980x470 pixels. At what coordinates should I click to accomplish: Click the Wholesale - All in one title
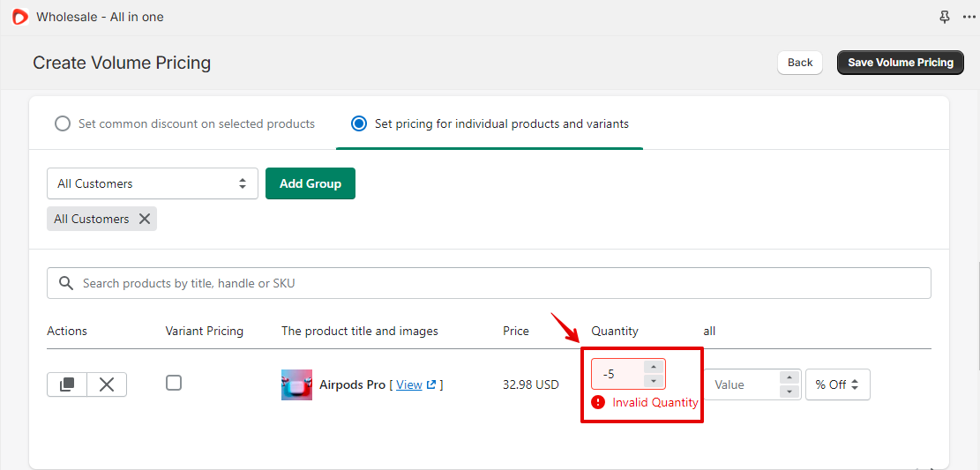pyautogui.click(x=100, y=17)
